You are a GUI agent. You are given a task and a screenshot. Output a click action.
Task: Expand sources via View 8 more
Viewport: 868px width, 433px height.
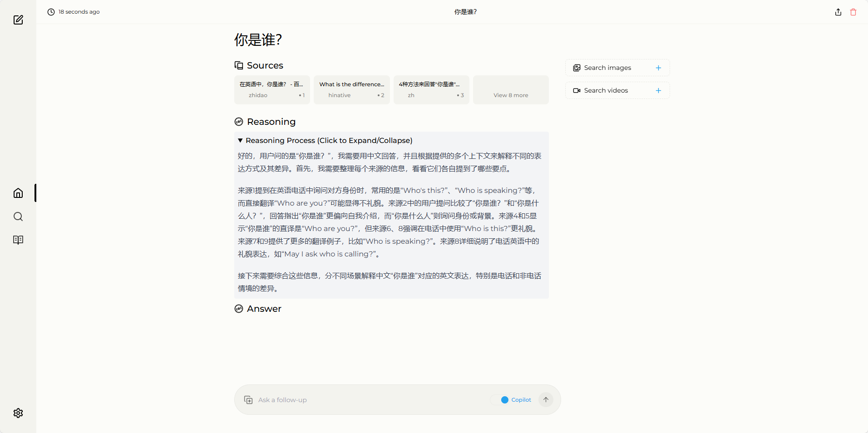click(511, 90)
